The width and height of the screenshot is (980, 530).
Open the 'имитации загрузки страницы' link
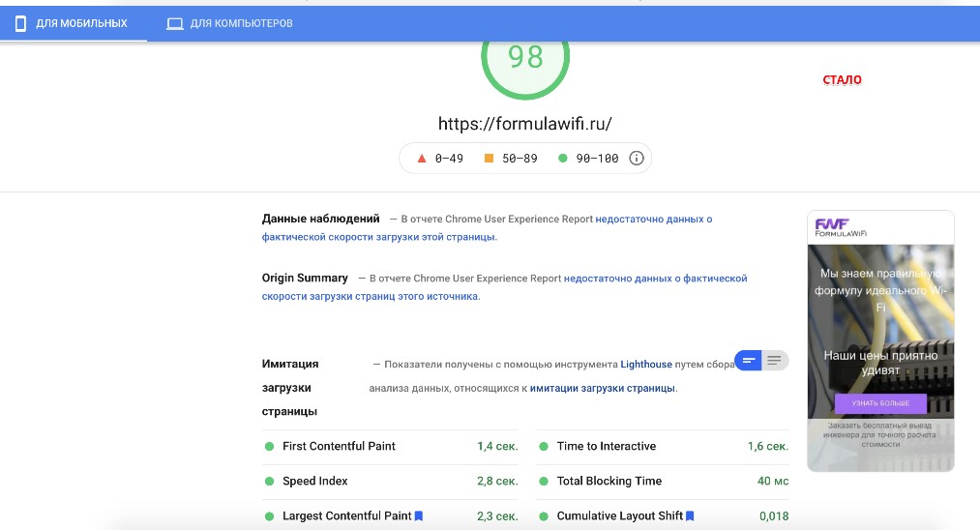603,388
